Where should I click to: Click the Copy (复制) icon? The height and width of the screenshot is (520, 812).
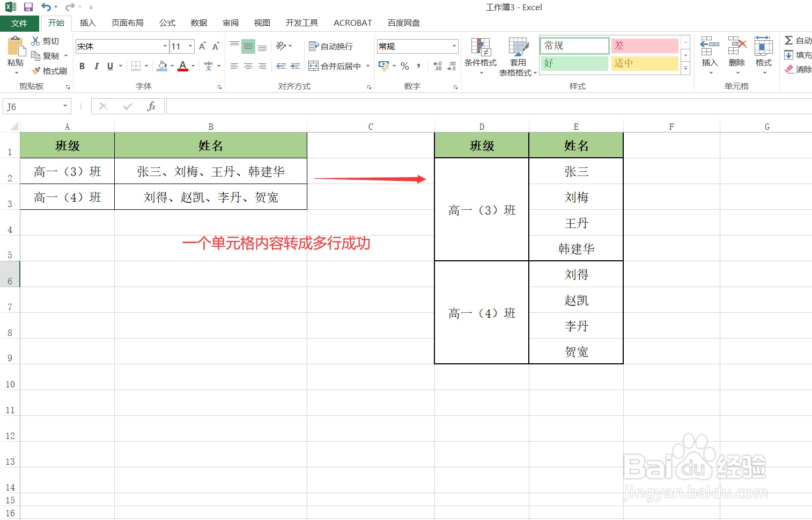35,55
